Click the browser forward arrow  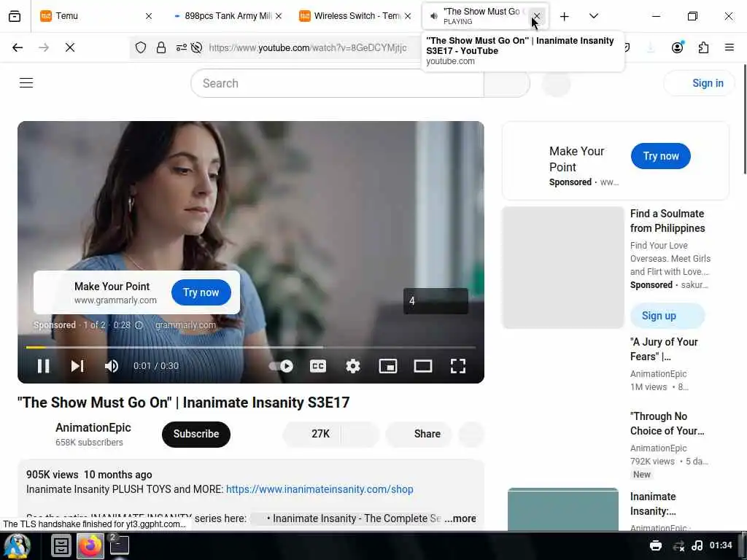click(x=44, y=47)
